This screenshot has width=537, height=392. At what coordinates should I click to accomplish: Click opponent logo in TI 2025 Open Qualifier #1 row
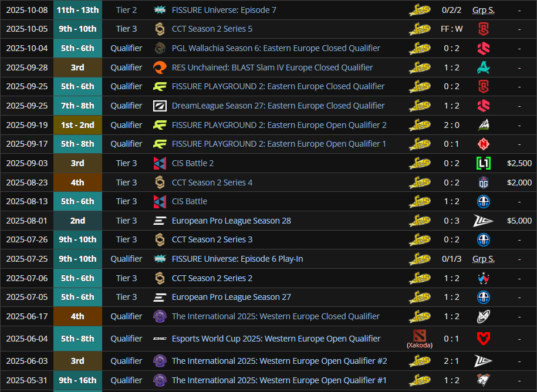[483, 380]
